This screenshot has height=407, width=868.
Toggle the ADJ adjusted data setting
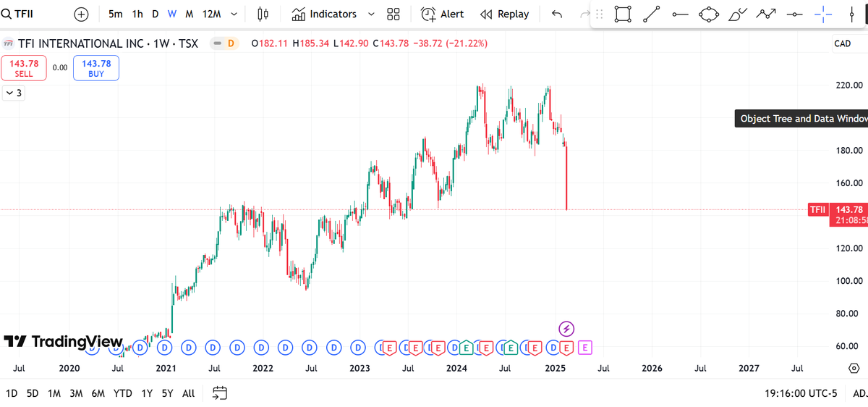[859, 393]
